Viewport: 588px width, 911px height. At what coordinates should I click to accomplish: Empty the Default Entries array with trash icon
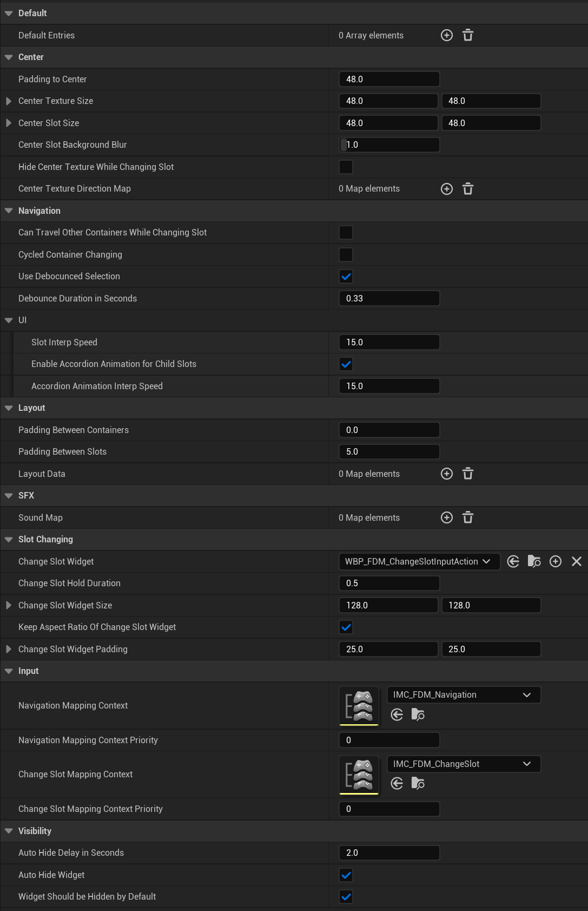[468, 35]
